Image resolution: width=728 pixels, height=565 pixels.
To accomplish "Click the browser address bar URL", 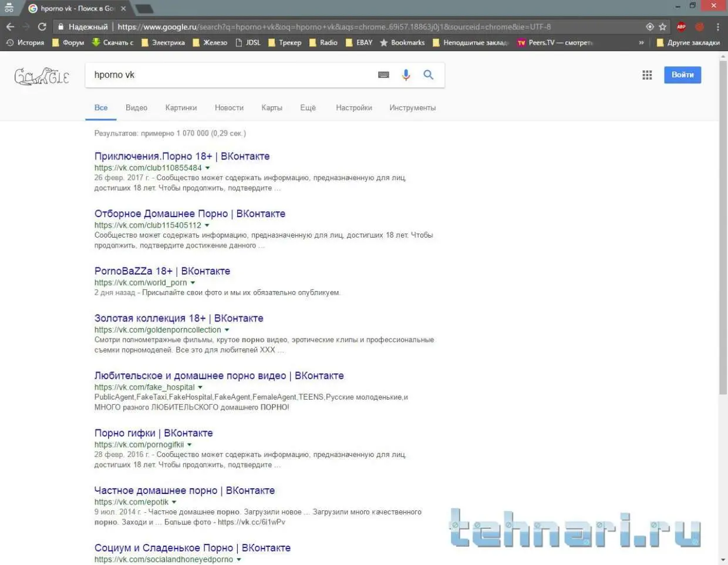I will pyautogui.click(x=334, y=26).
